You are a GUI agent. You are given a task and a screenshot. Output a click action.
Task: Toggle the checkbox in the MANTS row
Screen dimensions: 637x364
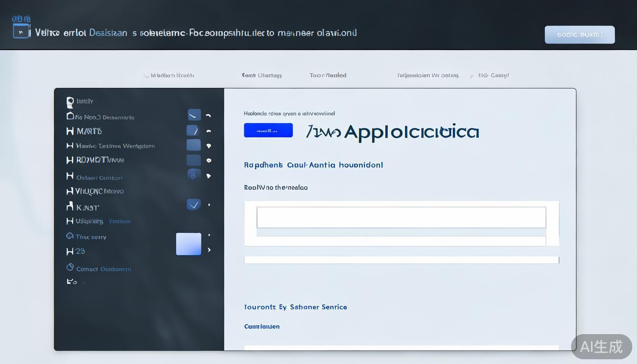(193, 130)
